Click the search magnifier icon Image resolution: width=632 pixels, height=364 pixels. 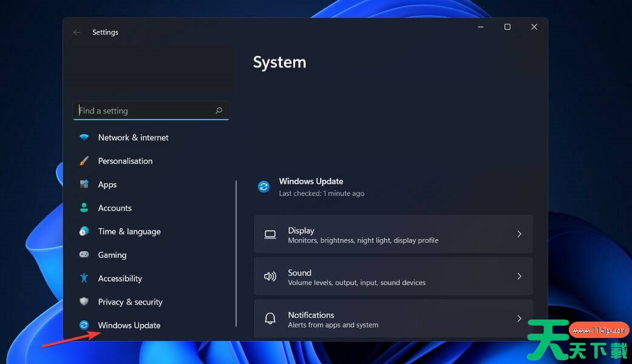(x=219, y=110)
